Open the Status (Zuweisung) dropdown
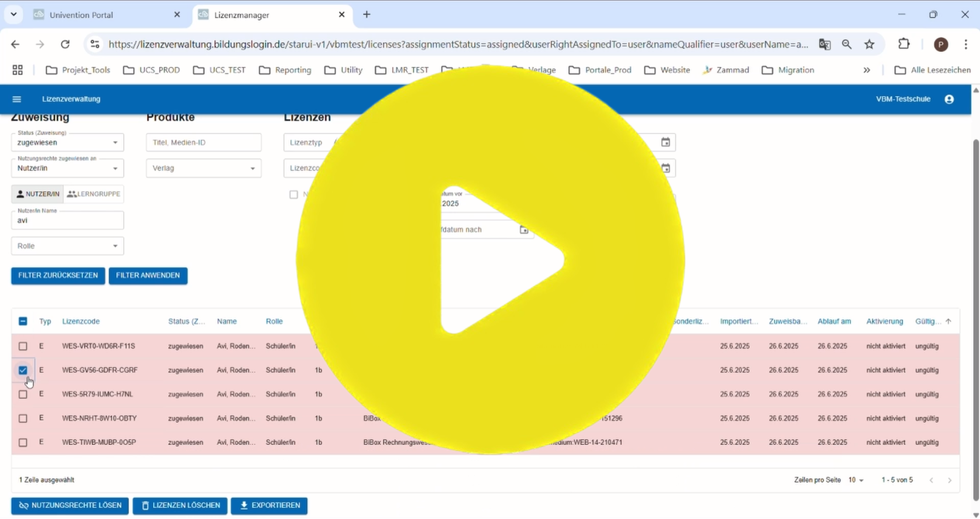The height and width of the screenshot is (519, 980). 68,142
